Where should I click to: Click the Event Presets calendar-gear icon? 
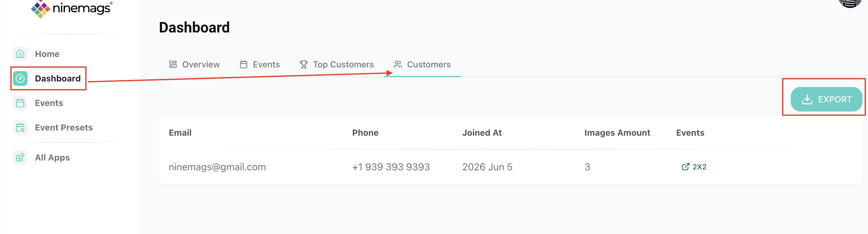[x=20, y=128]
